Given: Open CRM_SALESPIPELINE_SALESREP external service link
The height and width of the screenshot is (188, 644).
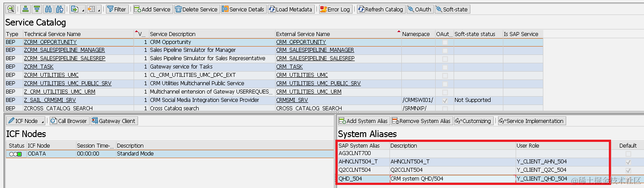Looking at the screenshot, I should [315, 58].
